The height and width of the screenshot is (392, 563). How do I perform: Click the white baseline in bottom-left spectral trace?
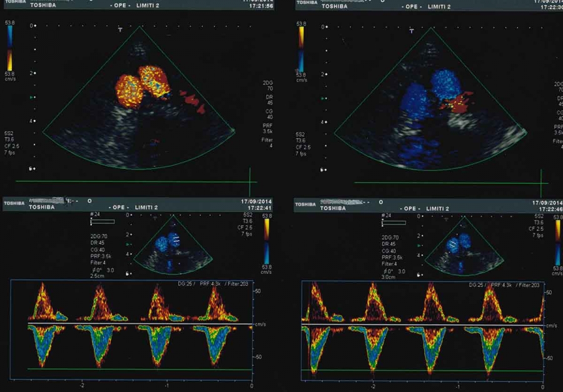coord(138,323)
